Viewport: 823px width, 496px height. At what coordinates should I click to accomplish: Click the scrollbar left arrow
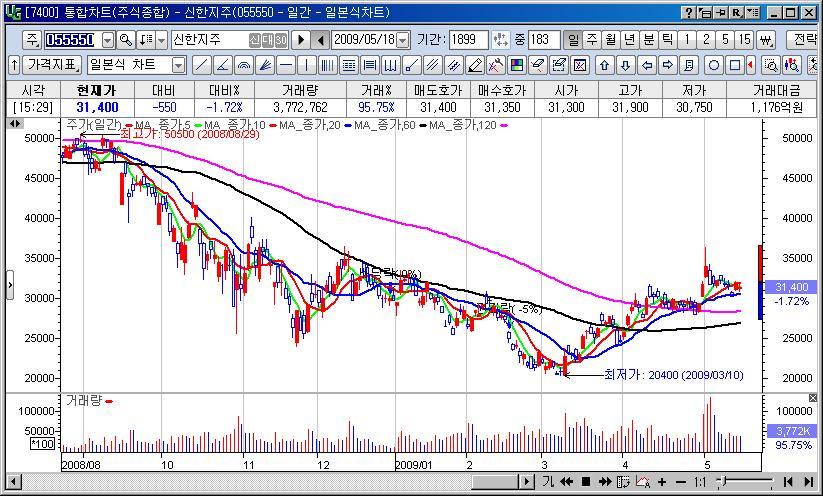tap(13, 482)
